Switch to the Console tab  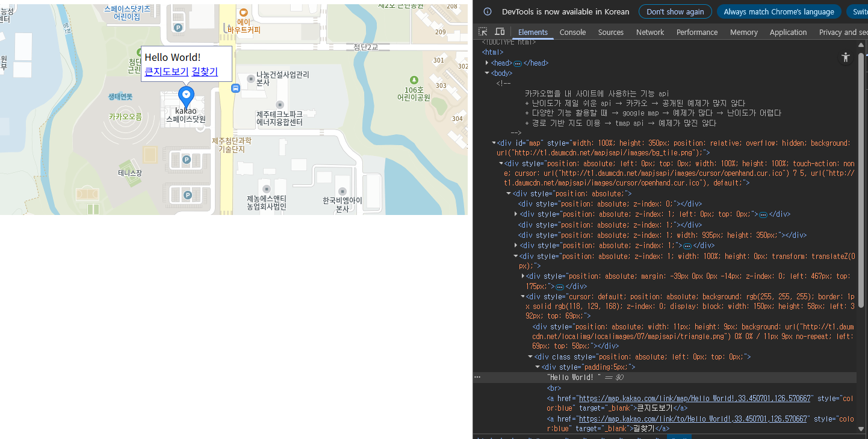click(572, 32)
